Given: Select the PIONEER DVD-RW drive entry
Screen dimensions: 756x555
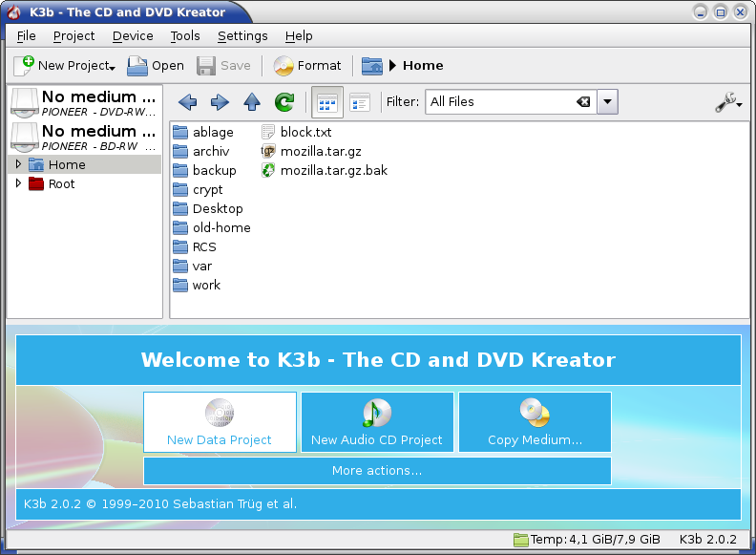Looking at the screenshot, I should click(84, 102).
